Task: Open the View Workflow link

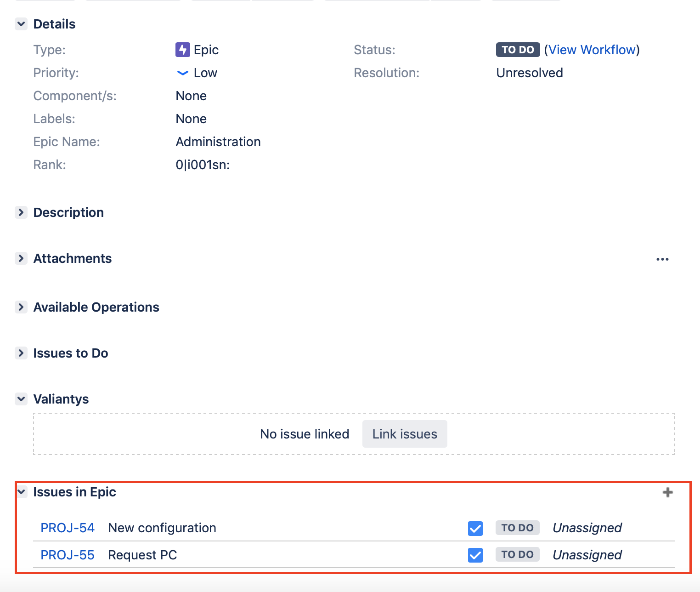Action: (593, 50)
